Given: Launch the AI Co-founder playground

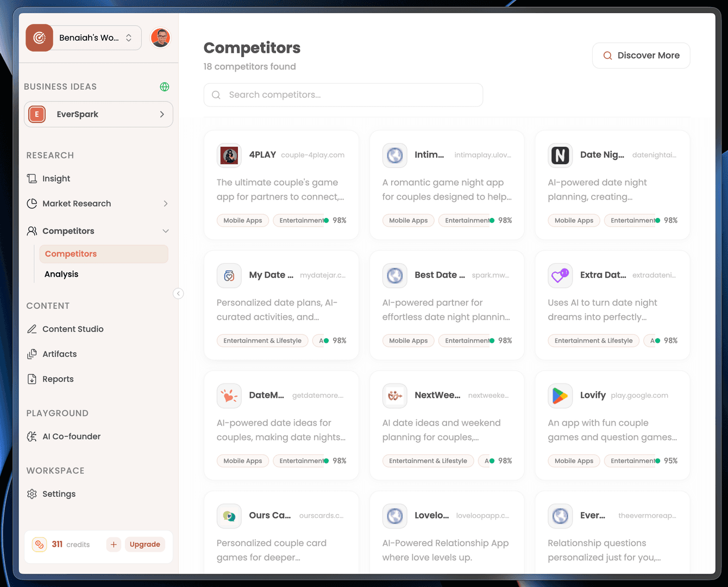Looking at the screenshot, I should click(x=71, y=436).
